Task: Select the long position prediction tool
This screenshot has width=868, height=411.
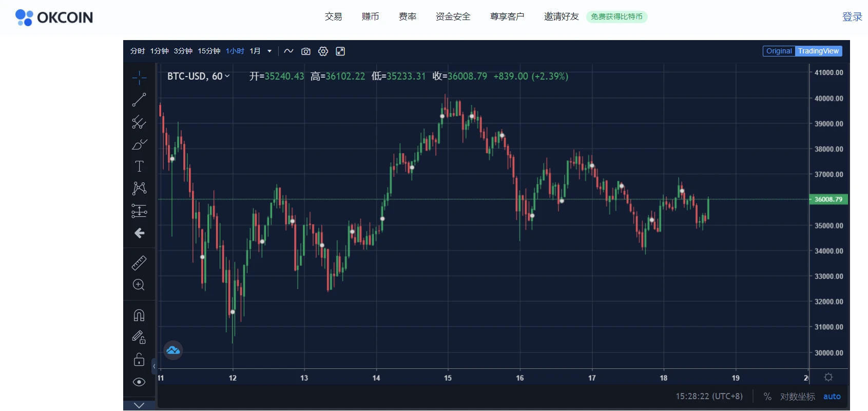Action: point(139,211)
